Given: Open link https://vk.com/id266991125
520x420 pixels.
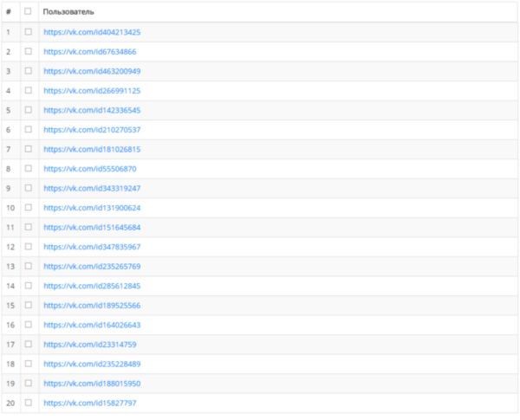Looking at the screenshot, I should pos(92,91).
